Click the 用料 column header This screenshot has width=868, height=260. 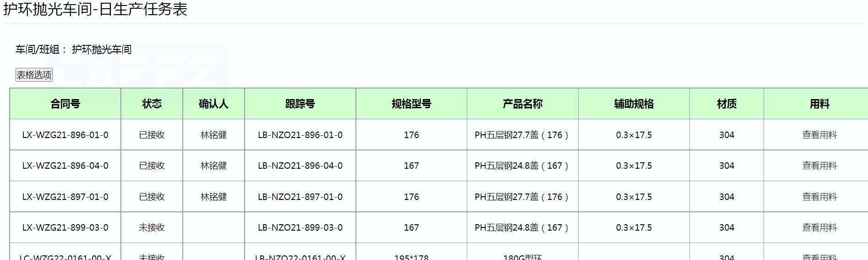(819, 104)
